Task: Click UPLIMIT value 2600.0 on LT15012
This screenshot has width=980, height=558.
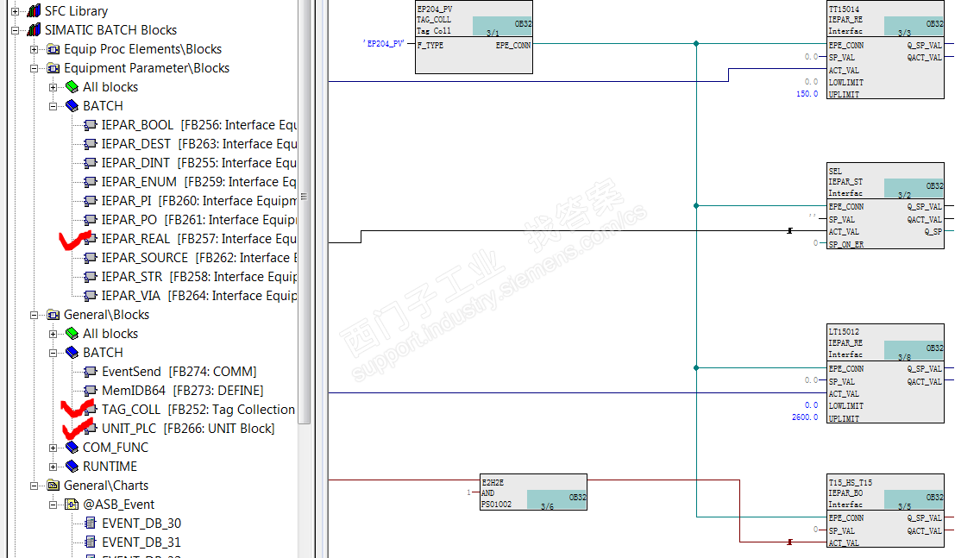Action: (804, 417)
